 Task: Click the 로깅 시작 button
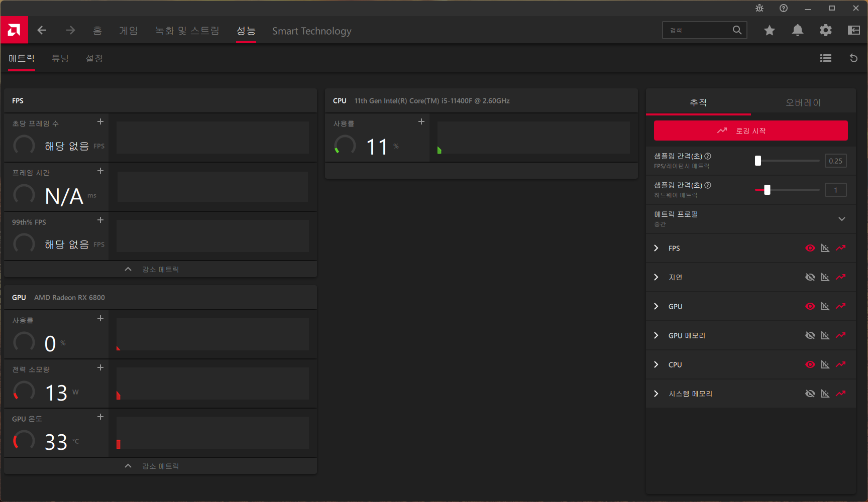(750, 131)
